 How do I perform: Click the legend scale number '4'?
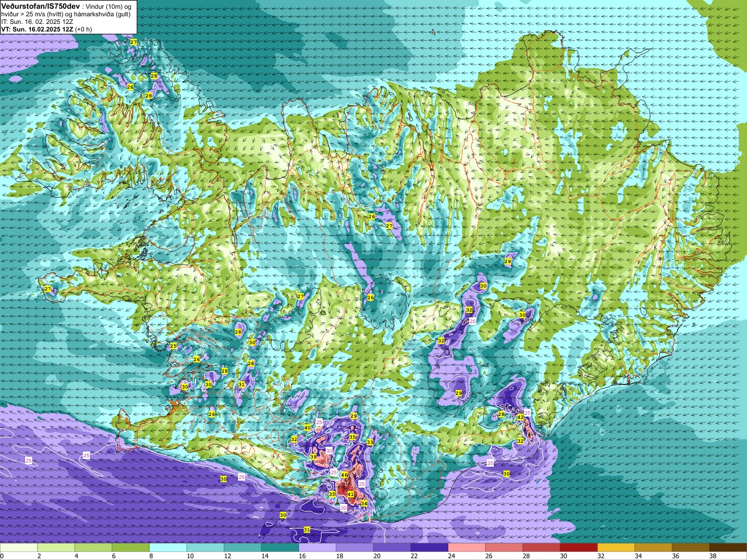pos(76,556)
